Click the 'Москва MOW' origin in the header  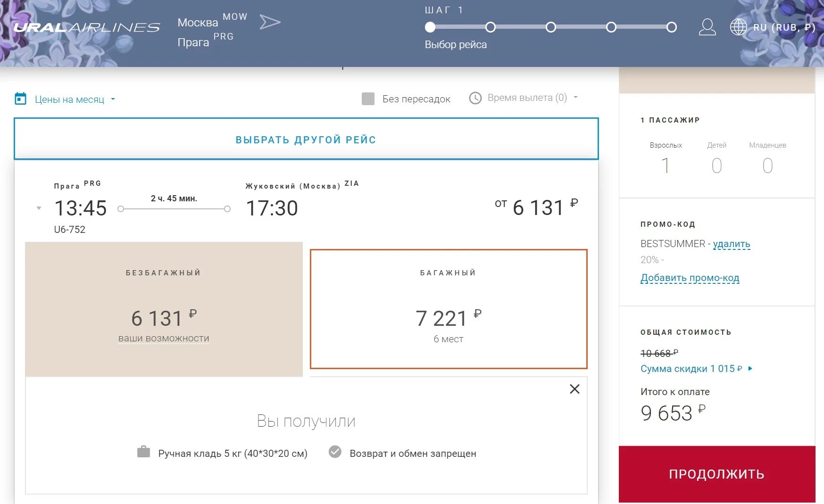pyautogui.click(x=212, y=20)
